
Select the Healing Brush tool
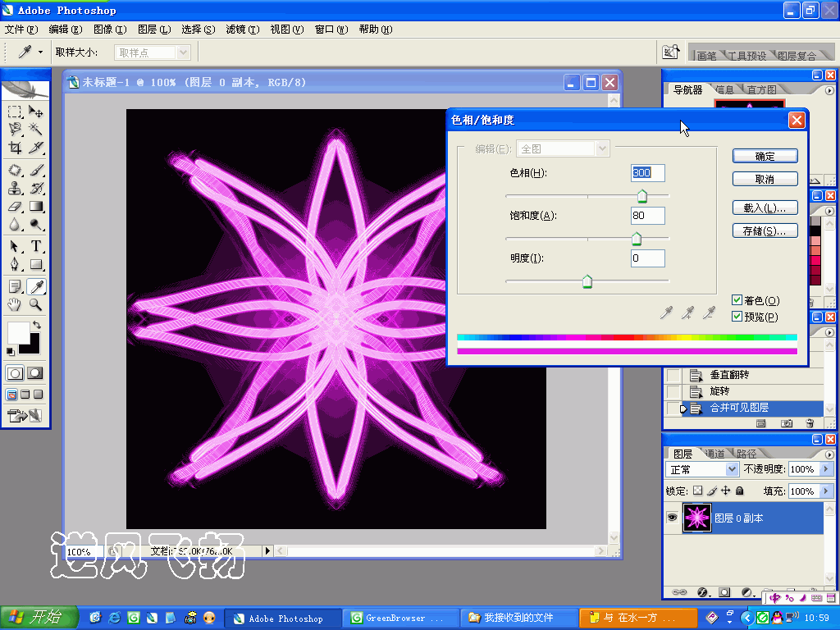[15, 171]
